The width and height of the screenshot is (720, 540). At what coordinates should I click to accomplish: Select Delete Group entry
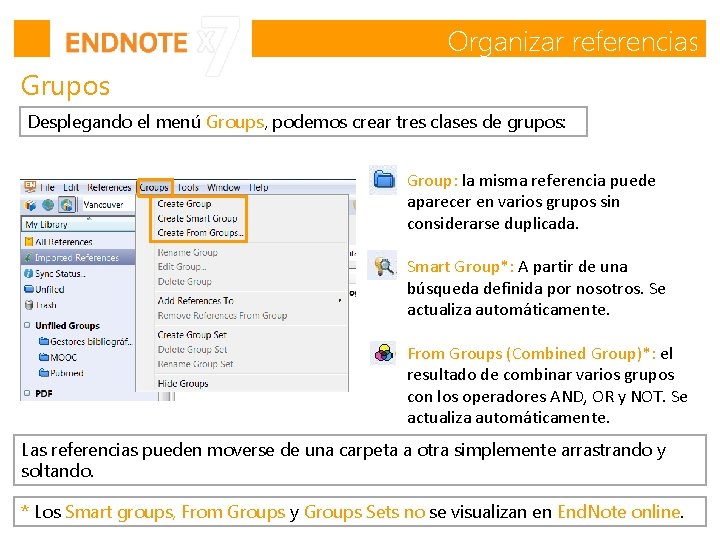tap(185, 281)
